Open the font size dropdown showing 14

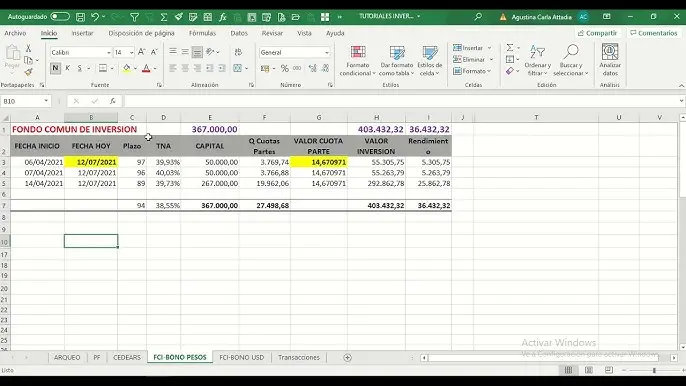tap(124, 53)
